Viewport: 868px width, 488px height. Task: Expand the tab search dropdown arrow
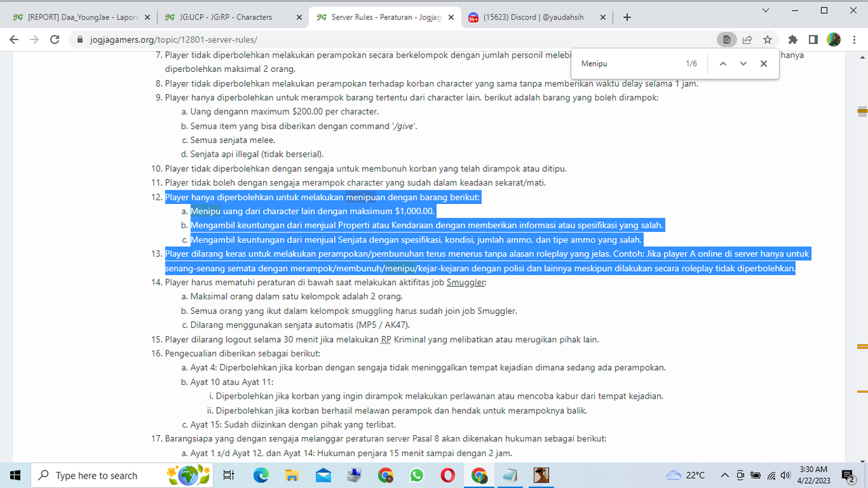click(766, 10)
